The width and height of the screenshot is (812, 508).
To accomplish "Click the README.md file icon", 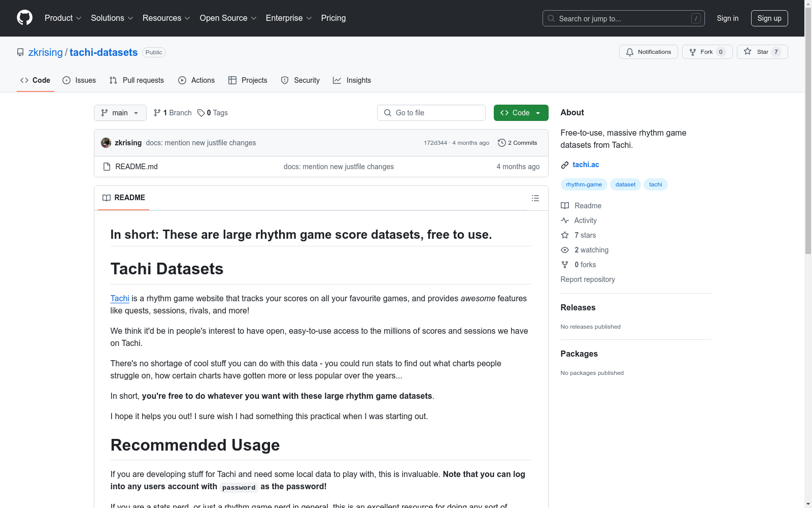I will point(107,167).
